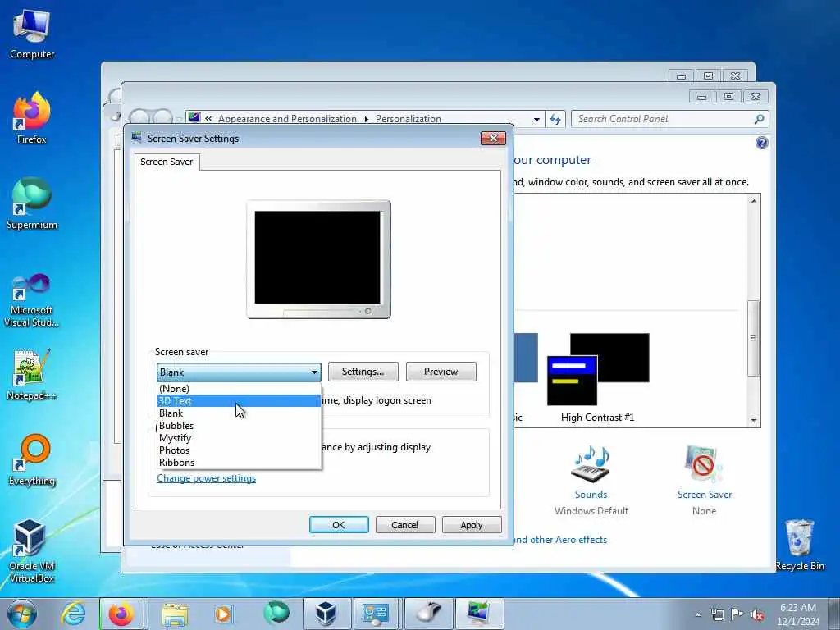Click the screen saver preview monitor

tap(318, 259)
